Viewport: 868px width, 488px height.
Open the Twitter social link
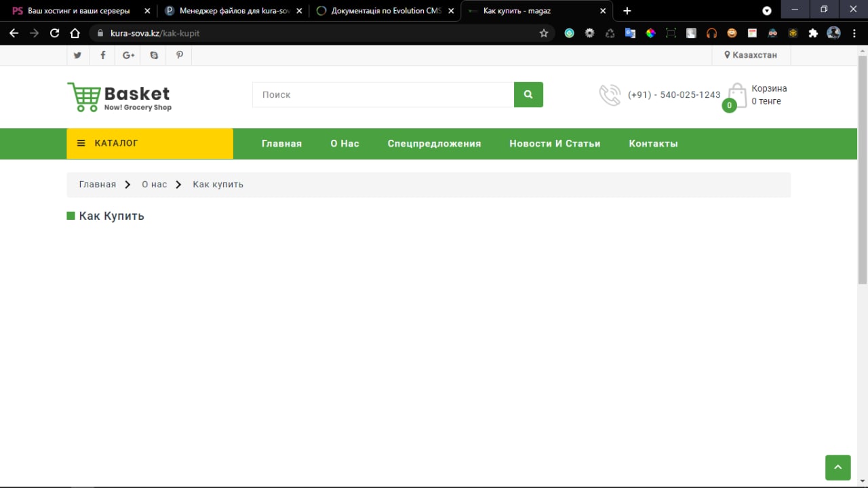[x=77, y=55]
